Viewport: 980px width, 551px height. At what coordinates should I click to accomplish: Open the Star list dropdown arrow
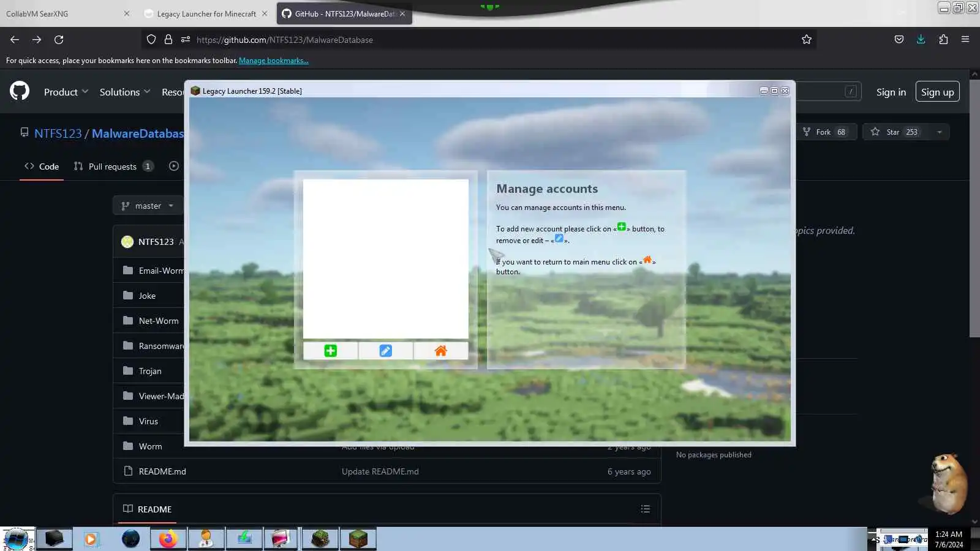pos(939,132)
